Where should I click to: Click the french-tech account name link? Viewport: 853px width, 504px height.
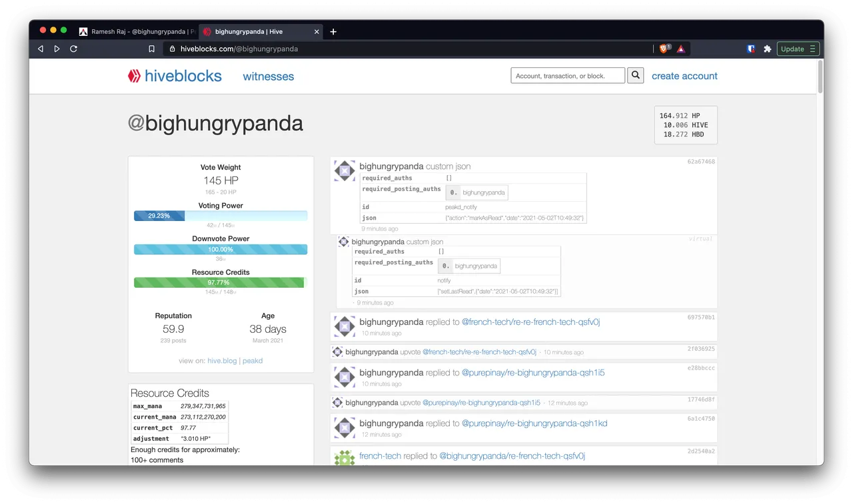[381, 456]
